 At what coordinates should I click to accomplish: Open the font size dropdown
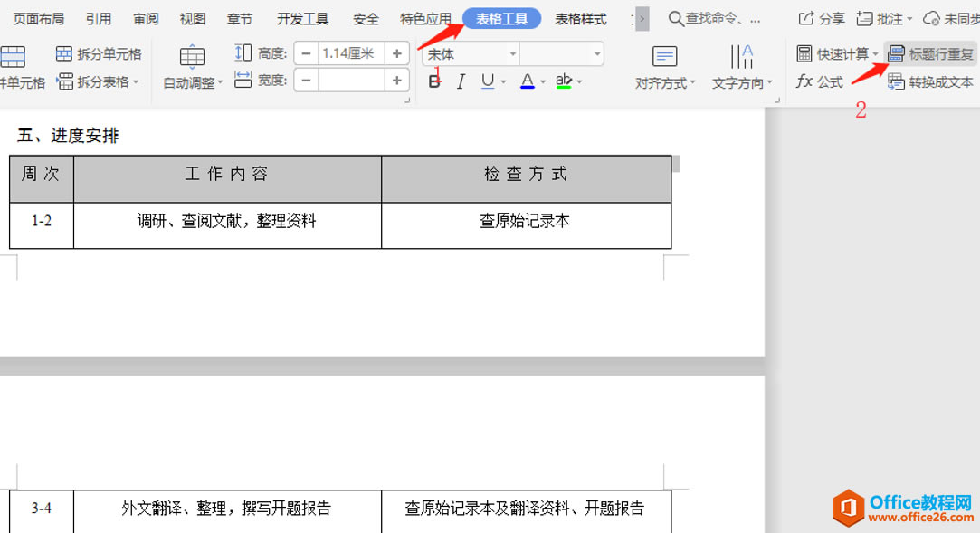click(597, 54)
